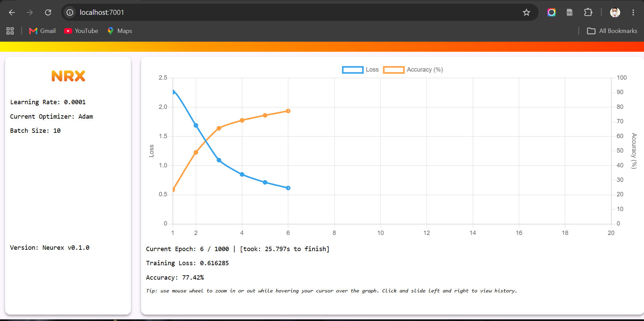Click the Loss data point at epoch 4
Screen dimensions: 644x321
pyautogui.click(x=242, y=174)
